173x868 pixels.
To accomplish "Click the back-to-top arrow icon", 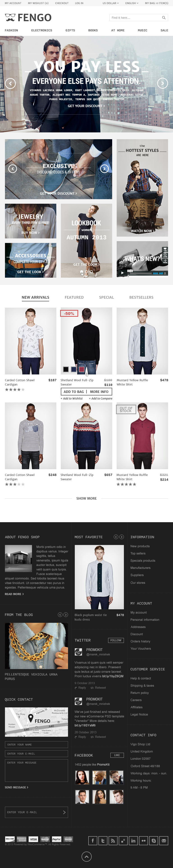I will click(86, 856).
